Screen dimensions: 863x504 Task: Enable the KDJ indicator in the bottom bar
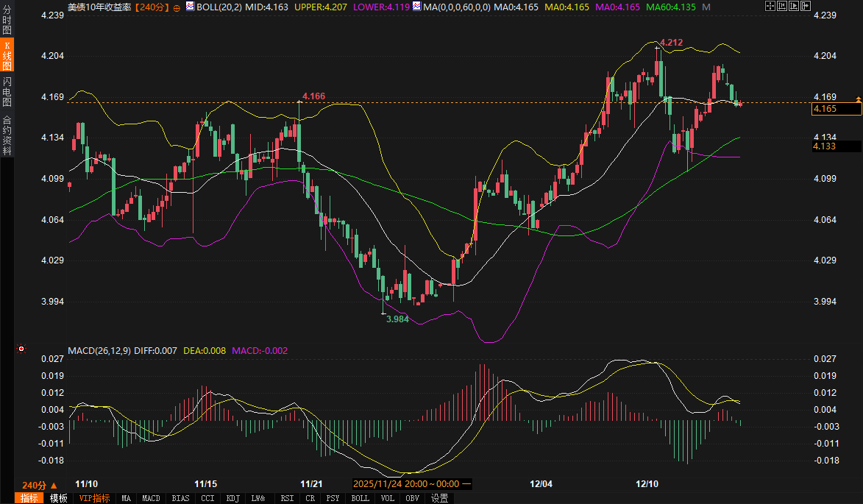[x=233, y=498]
